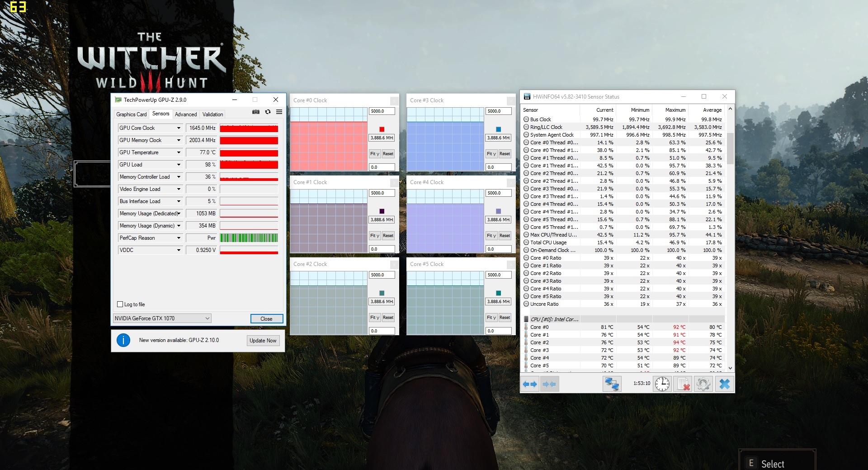Open the GPU Core Clock dropdown

[179, 128]
